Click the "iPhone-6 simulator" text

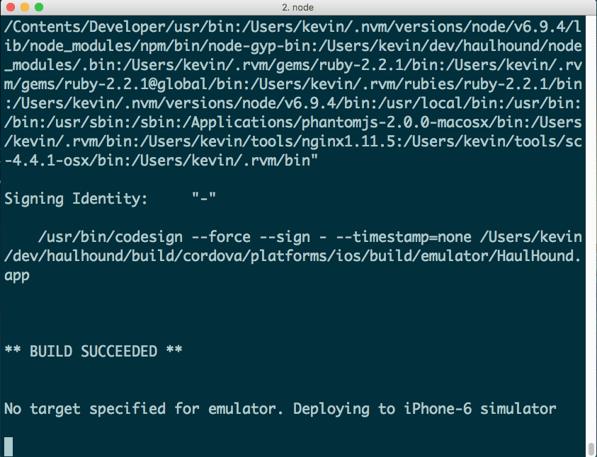point(480,409)
